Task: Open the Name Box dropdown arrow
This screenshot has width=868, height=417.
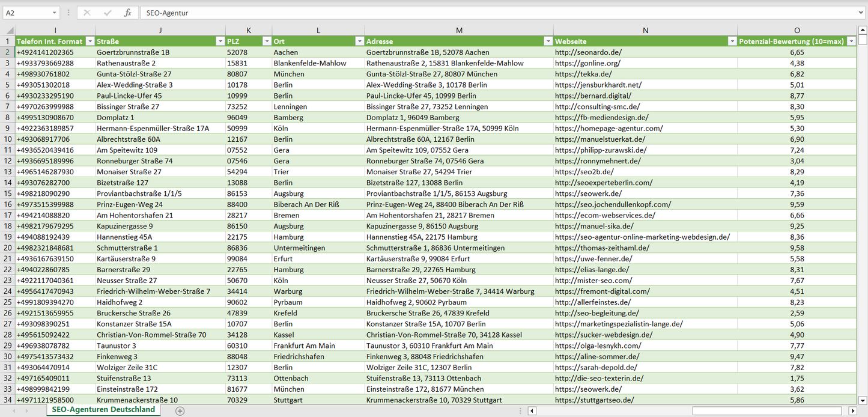Action: (54, 13)
